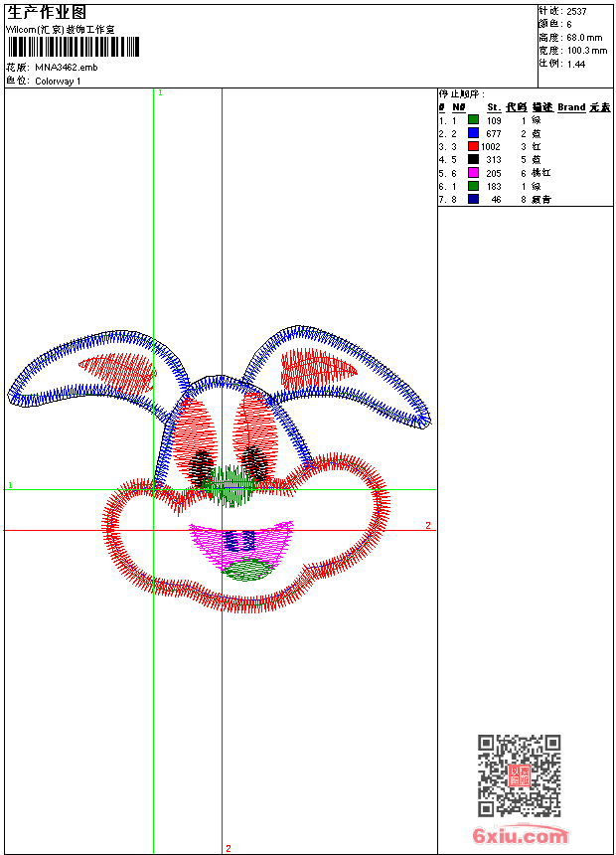Click the magenta swatch in stop 5
The height and width of the screenshot is (855, 616).
tap(473, 173)
